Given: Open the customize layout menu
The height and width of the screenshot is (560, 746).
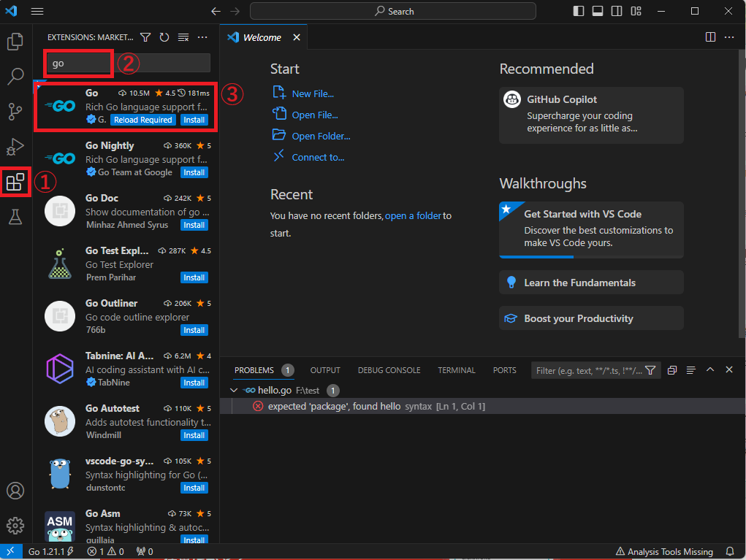Looking at the screenshot, I should 636,12.
